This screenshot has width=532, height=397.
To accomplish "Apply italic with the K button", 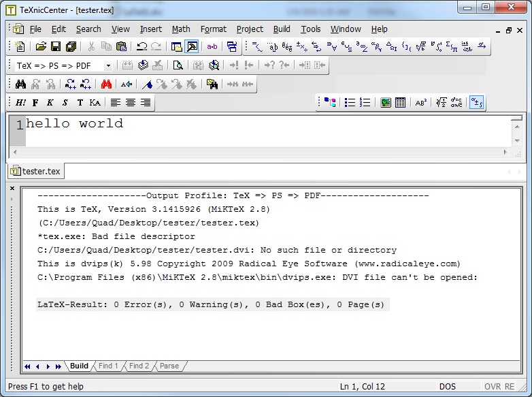I will [50, 103].
